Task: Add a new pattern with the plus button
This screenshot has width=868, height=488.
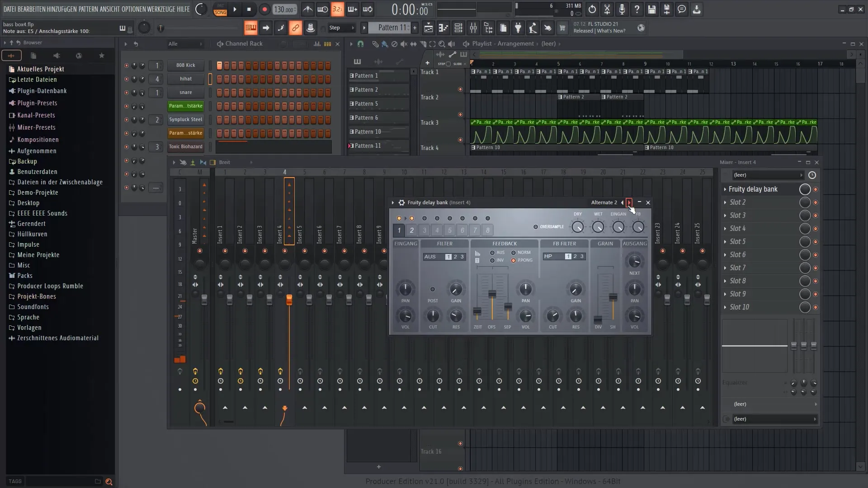Action: [x=415, y=28]
